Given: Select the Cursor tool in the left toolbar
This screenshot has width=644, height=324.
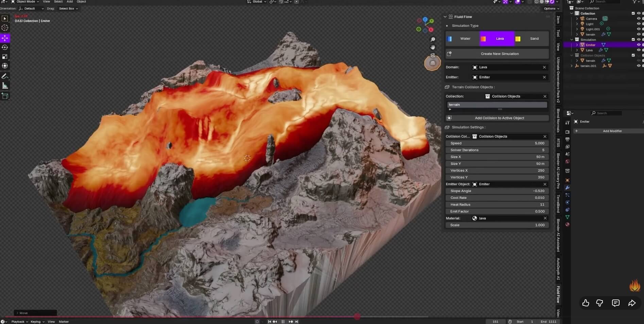Looking at the screenshot, I should [x=5, y=28].
